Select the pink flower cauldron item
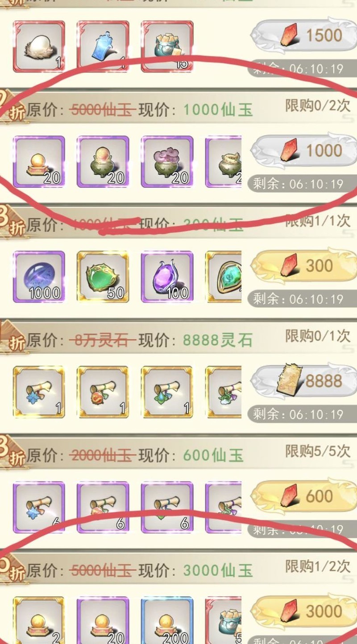This screenshot has width=357, height=644. (167, 161)
